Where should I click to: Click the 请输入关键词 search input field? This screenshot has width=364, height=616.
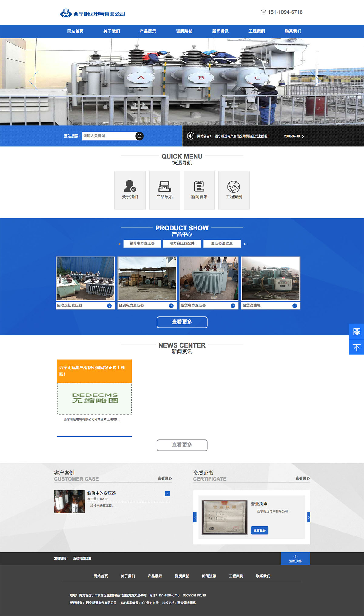coord(109,136)
